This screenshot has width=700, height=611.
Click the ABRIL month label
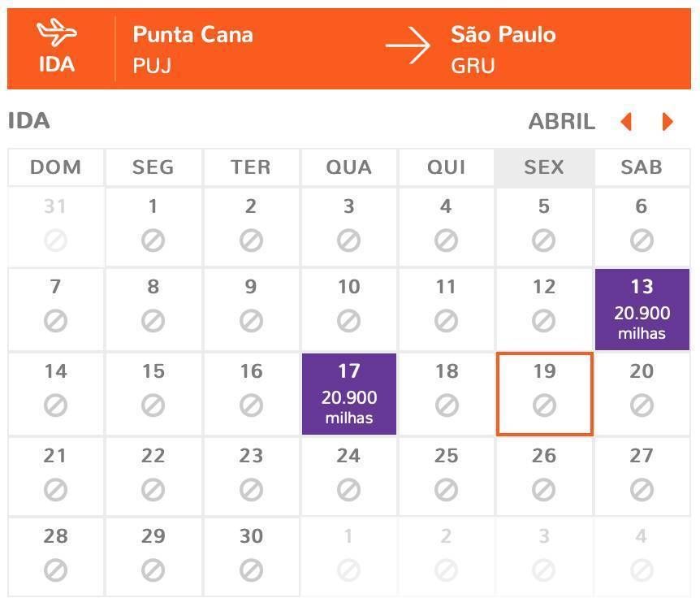(x=562, y=122)
